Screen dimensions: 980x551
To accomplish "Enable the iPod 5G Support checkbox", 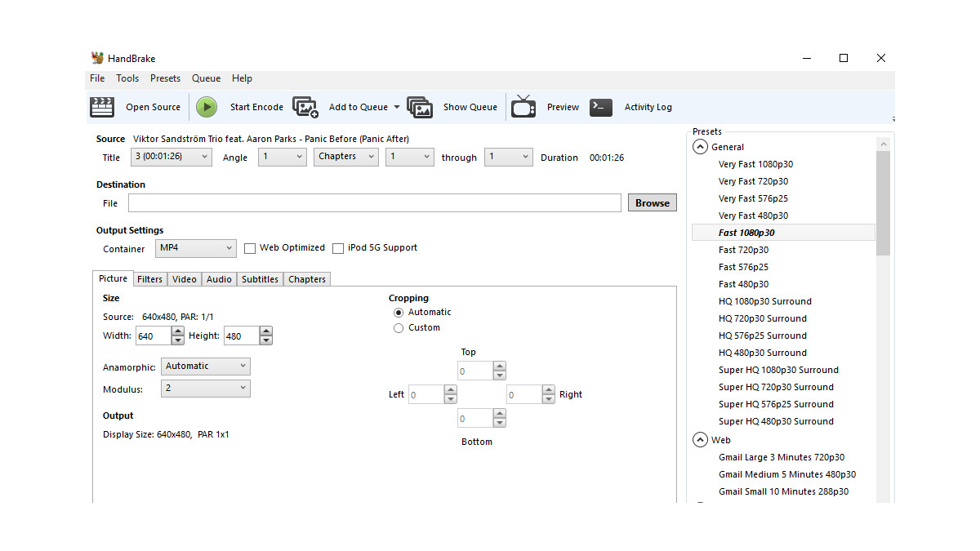I will 338,248.
